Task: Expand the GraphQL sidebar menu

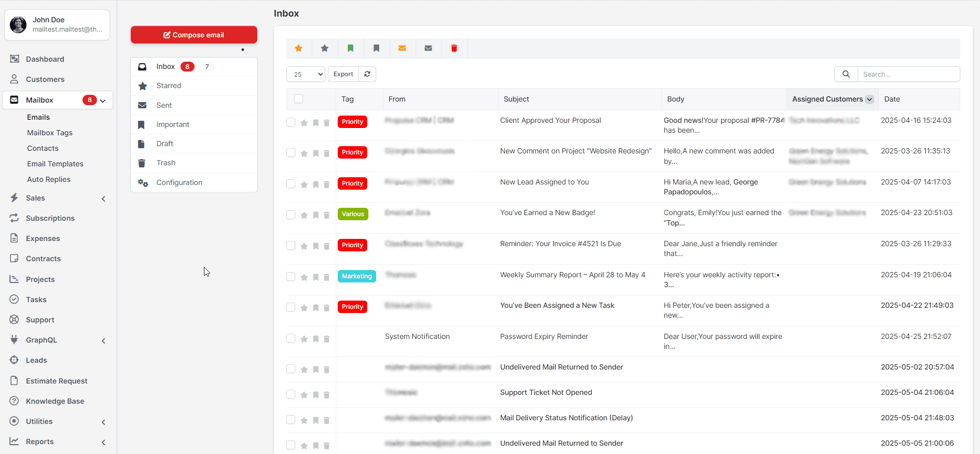Action: (103, 340)
